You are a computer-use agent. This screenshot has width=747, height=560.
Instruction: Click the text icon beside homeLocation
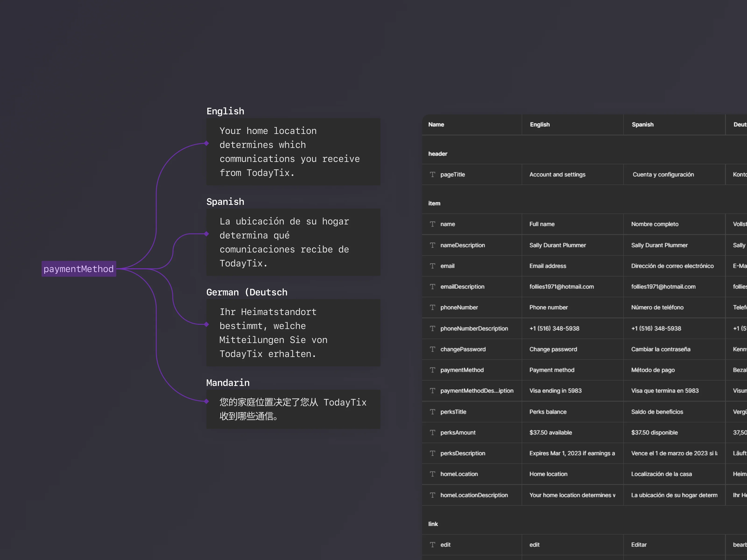tap(432, 474)
